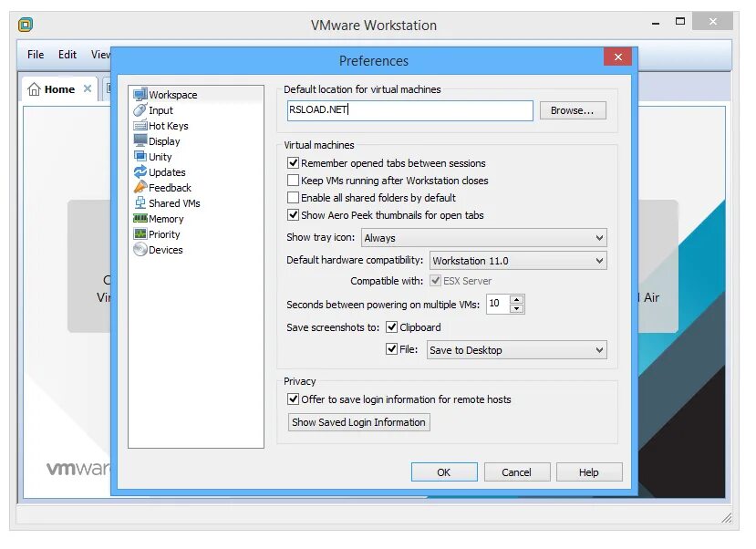Toggle Remember opened tabs between sessions

tap(293, 163)
